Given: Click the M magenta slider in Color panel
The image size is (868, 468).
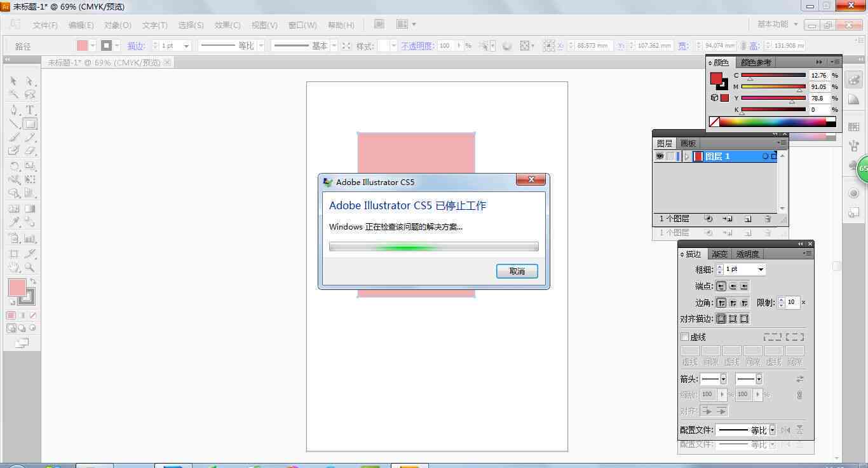Looking at the screenshot, I should click(x=773, y=87).
